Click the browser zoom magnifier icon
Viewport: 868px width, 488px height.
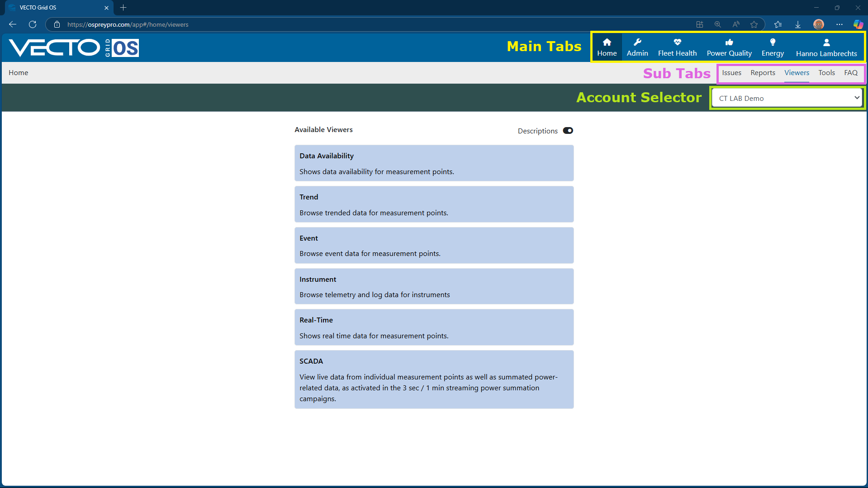pos(718,24)
